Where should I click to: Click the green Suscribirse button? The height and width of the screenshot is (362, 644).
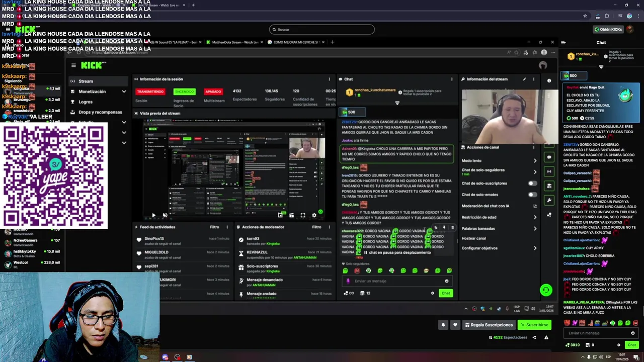534,325
